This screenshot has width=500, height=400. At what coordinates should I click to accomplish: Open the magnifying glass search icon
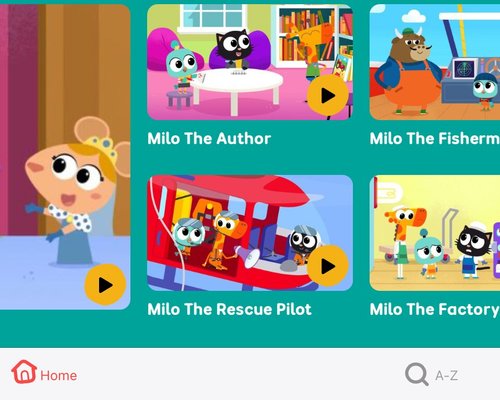tap(417, 375)
